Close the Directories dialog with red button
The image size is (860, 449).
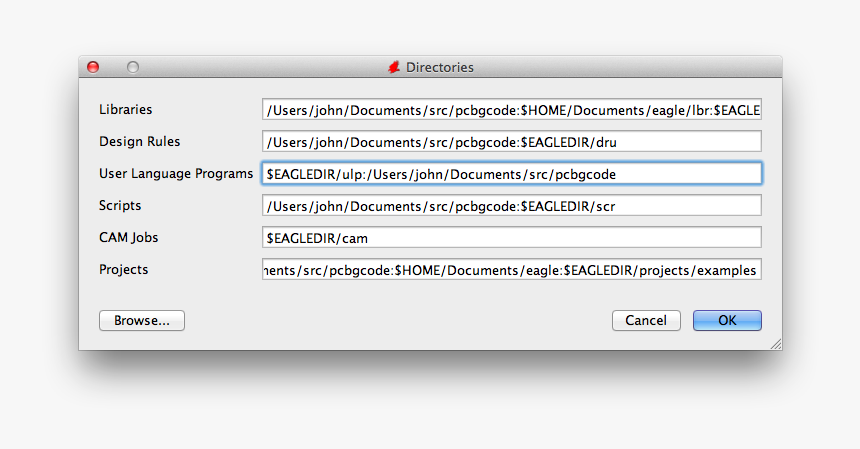[x=93, y=67]
